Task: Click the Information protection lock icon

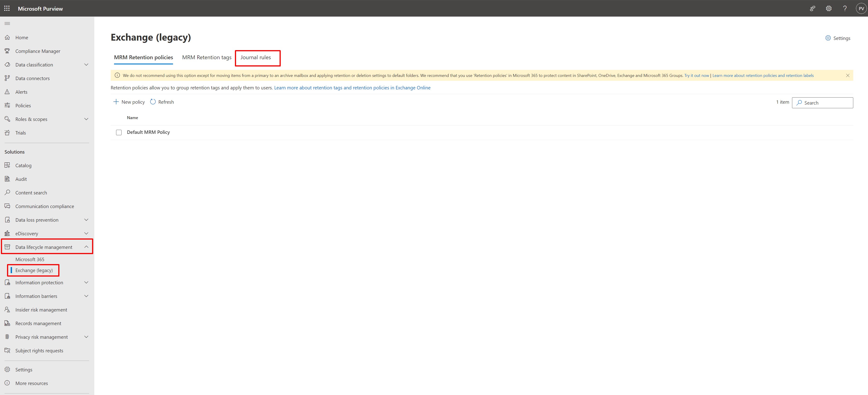Action: coord(7,282)
